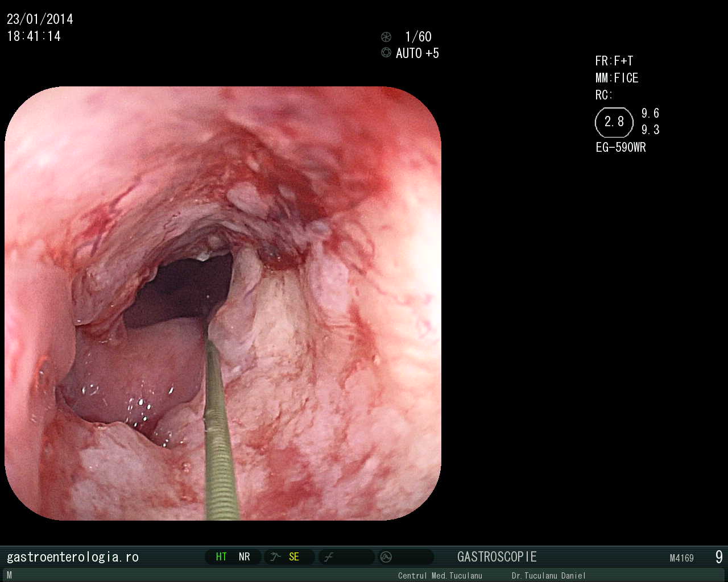Click the date 23/01/2014

coord(40,19)
